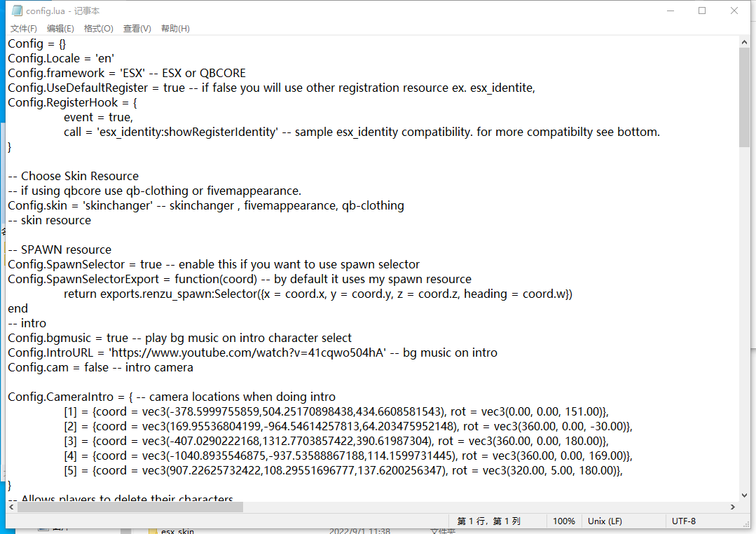Click the right arrow of the horizontal scrollbar
756x534 pixels.
(x=734, y=505)
